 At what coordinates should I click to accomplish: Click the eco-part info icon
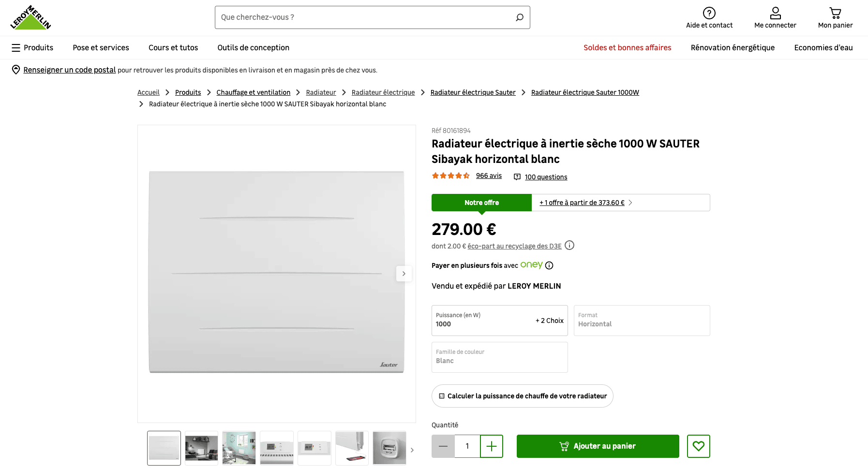coord(569,245)
